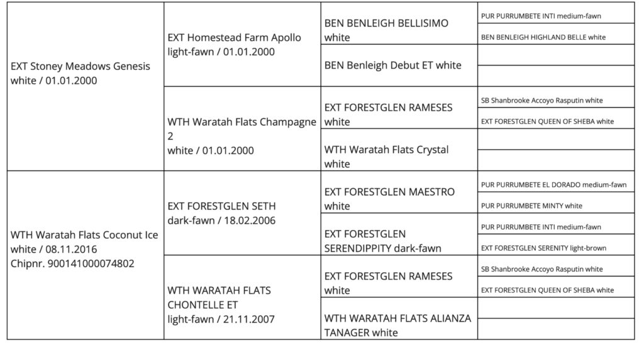The image size is (644, 347).
Task: Open EXT FORESTGLEN SERENDIPPITY dark-fawn entry
Action: [x=365, y=234]
